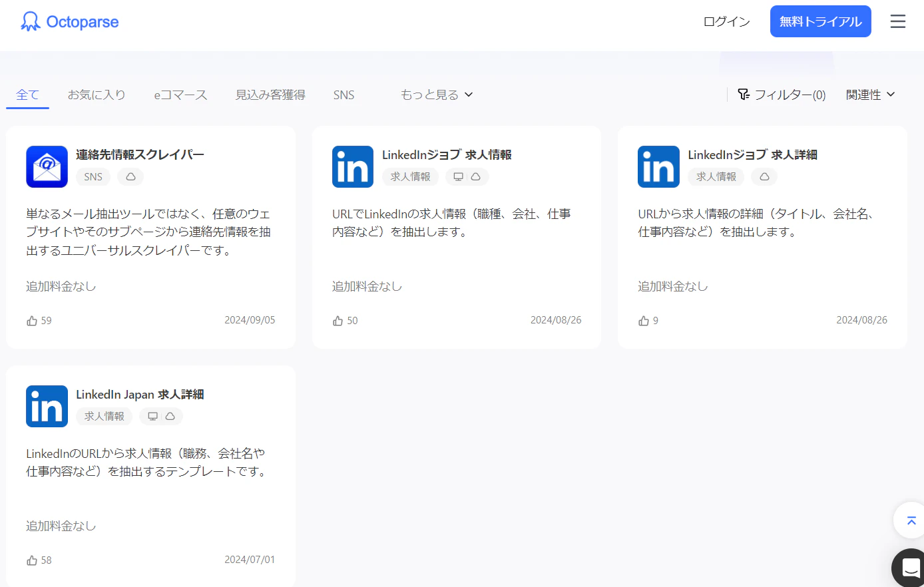
Task: Expand the もっと見る dropdown
Action: (436, 95)
